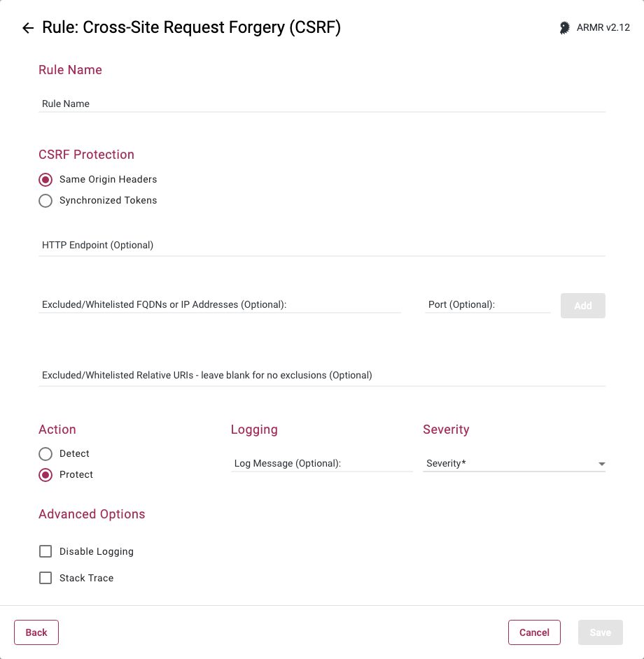Focus the Log Message field
644x659 pixels.
(321, 464)
